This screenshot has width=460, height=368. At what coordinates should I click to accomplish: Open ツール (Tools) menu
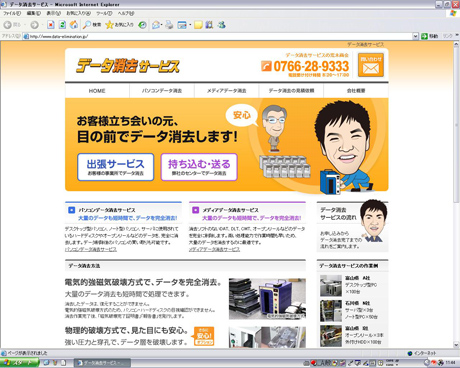[104, 13]
